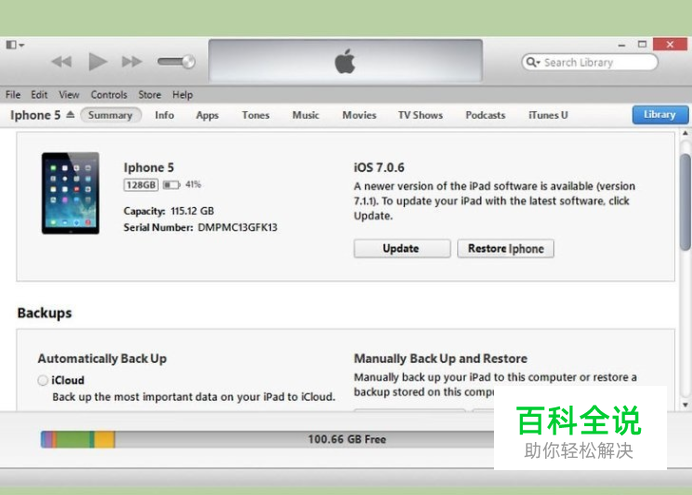Go to the Music tab

305,115
